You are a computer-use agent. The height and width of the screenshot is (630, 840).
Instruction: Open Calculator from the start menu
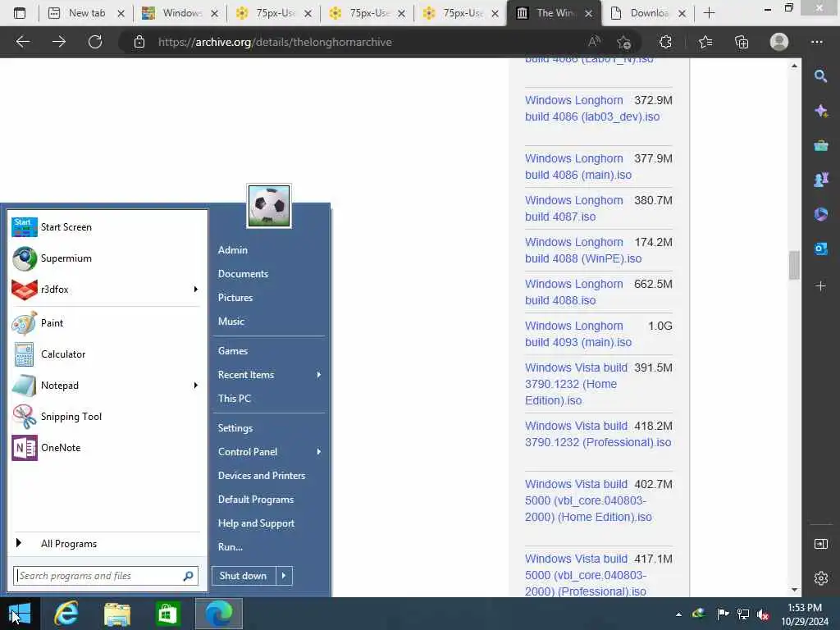(106, 354)
